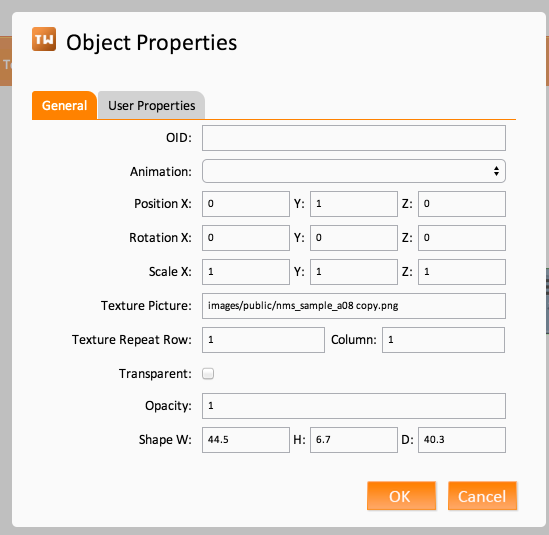This screenshot has width=549, height=535.
Task: Edit the Shape W value
Action: [x=246, y=440]
